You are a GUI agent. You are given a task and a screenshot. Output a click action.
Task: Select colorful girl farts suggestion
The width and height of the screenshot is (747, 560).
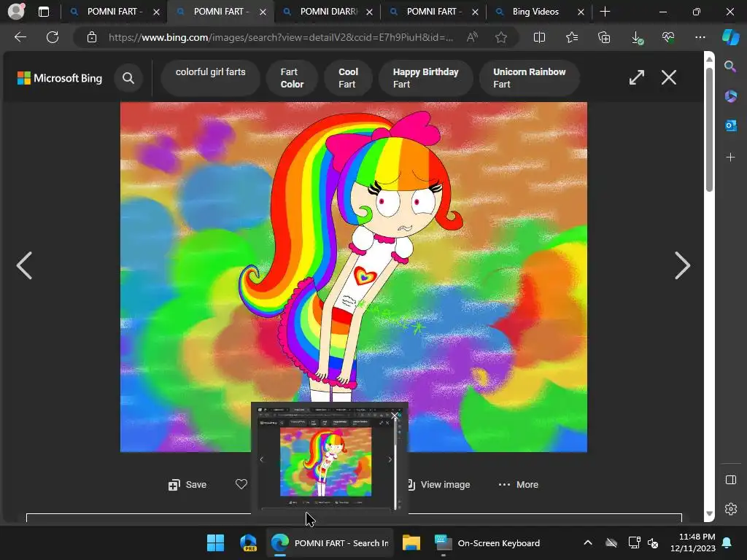tap(211, 78)
